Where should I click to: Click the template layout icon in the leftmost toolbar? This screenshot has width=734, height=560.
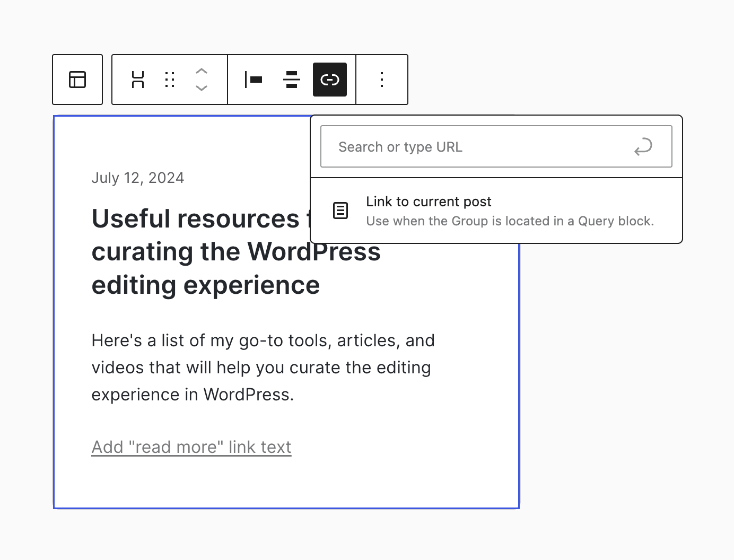(77, 80)
